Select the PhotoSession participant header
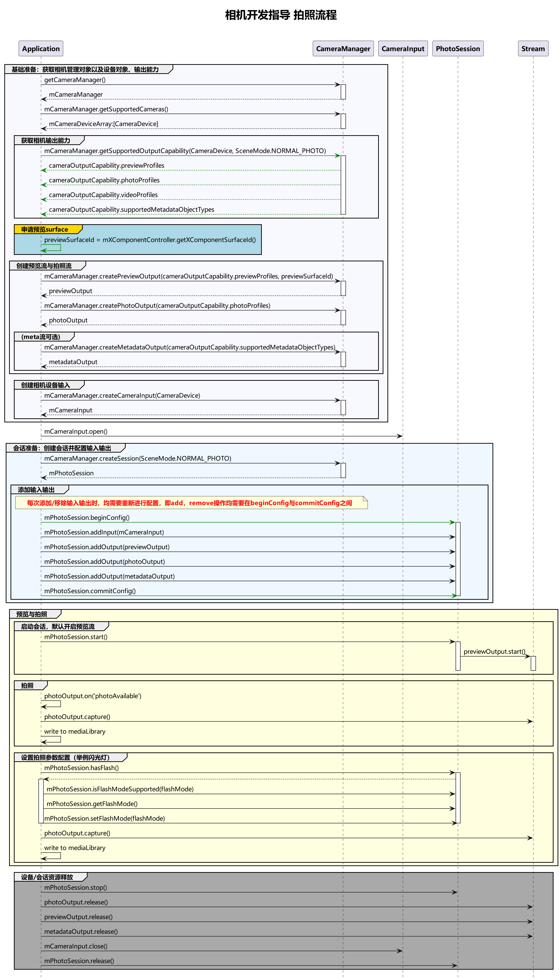 [457, 49]
